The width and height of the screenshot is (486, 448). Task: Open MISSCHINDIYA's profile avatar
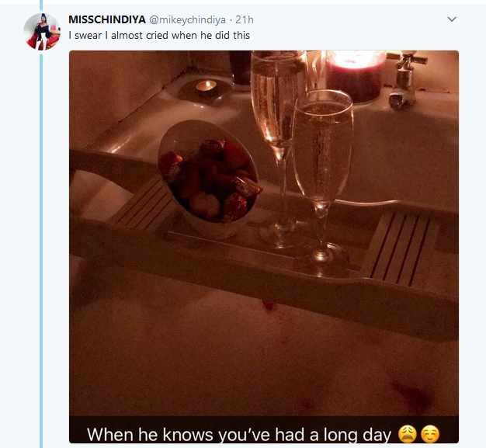click(x=41, y=32)
